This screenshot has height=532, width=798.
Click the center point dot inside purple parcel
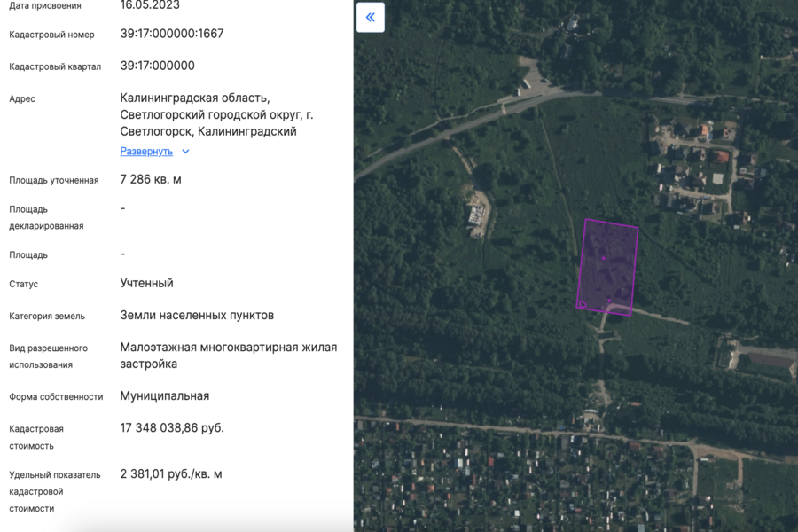603,258
